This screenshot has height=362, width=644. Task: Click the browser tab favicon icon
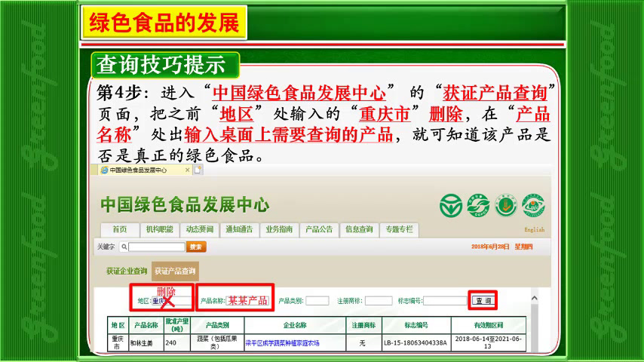(104, 170)
